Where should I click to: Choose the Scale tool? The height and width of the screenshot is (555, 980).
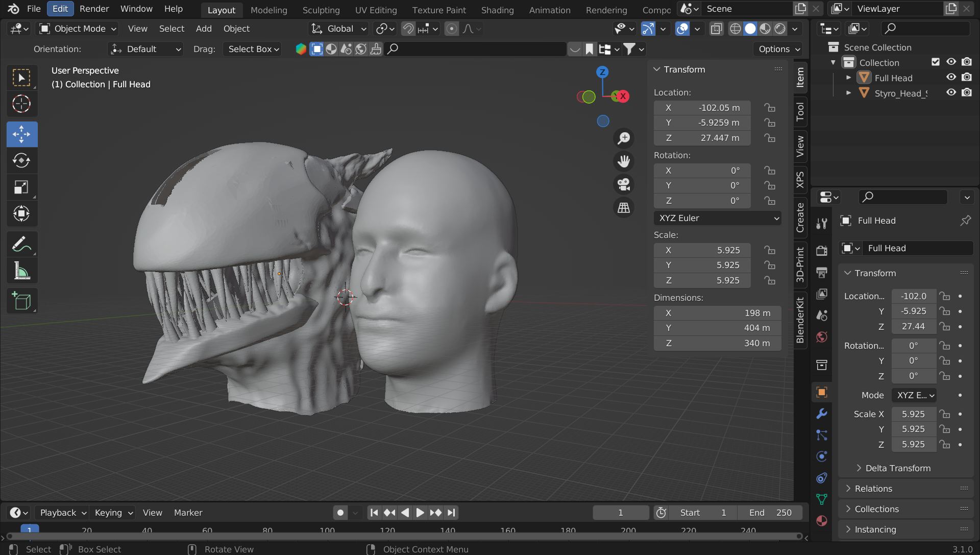21,187
